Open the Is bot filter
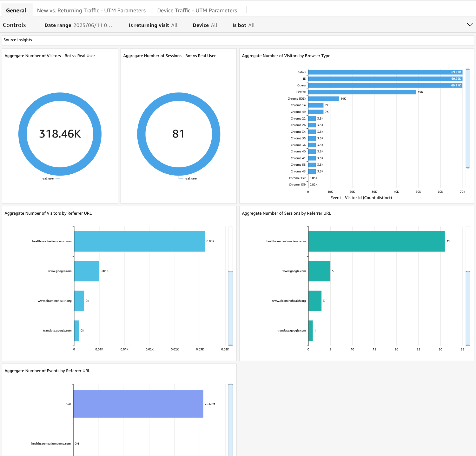476x456 pixels. point(243,25)
